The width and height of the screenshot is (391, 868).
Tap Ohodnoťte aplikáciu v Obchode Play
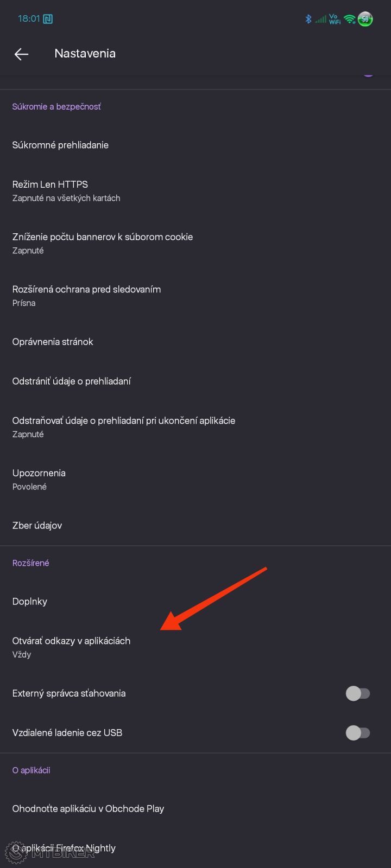click(x=88, y=808)
